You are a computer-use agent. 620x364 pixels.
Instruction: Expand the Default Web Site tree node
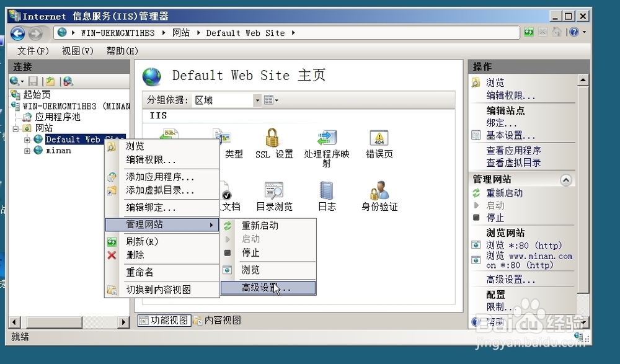[27, 140]
